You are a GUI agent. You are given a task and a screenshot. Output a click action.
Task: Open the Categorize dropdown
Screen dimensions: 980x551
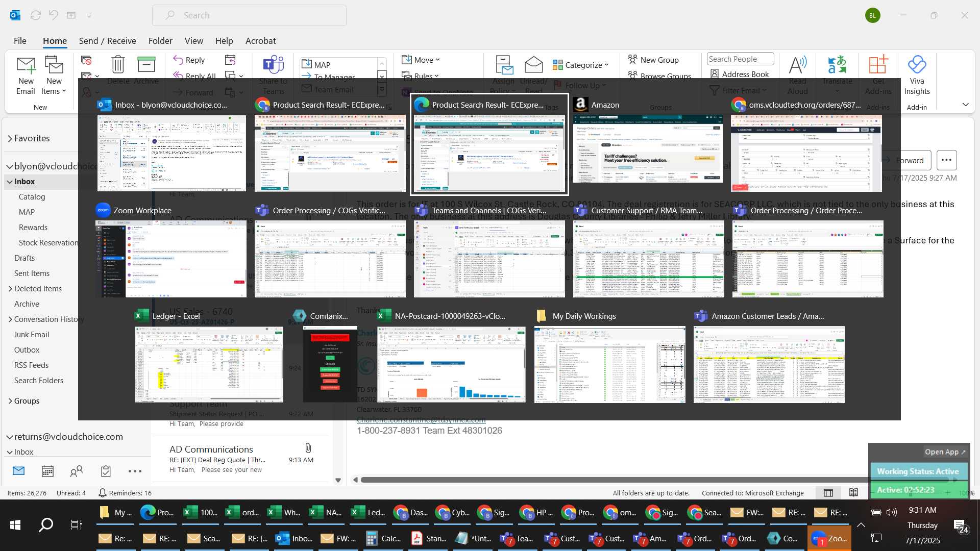(x=581, y=65)
